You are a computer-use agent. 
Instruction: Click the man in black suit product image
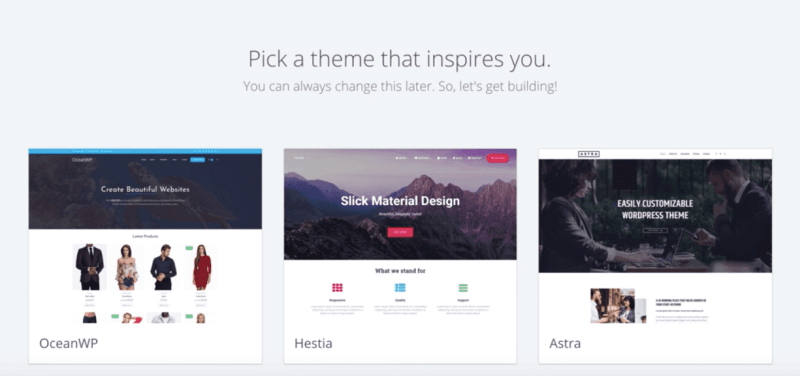tap(90, 267)
